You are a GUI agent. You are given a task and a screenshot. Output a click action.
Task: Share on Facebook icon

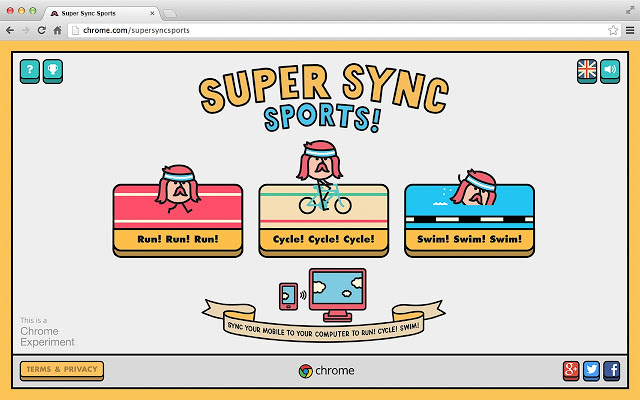tap(611, 371)
